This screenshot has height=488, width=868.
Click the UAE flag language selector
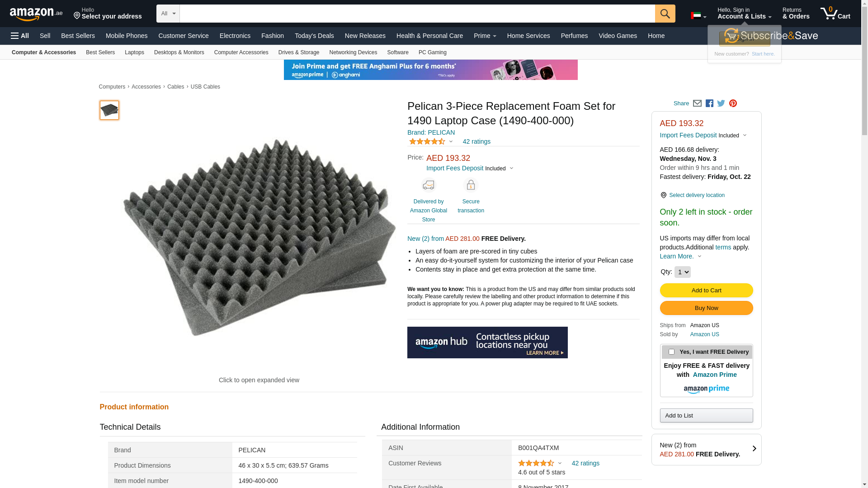point(698,16)
